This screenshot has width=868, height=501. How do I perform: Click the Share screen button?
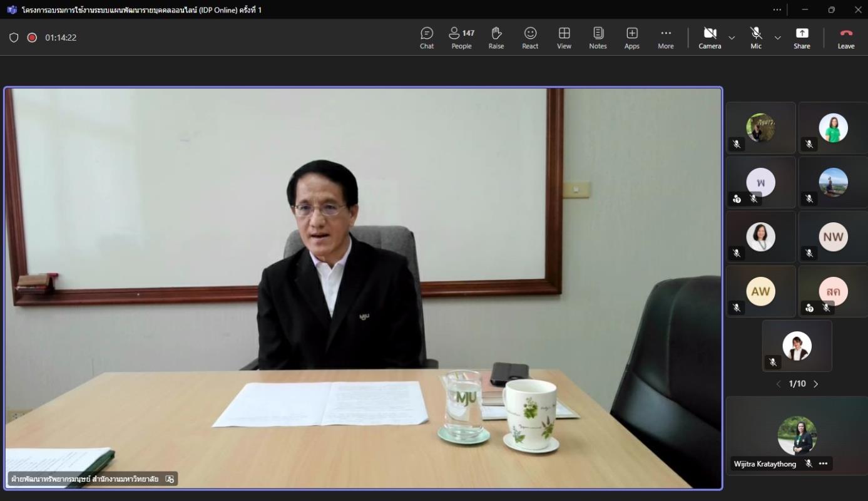pos(802,38)
